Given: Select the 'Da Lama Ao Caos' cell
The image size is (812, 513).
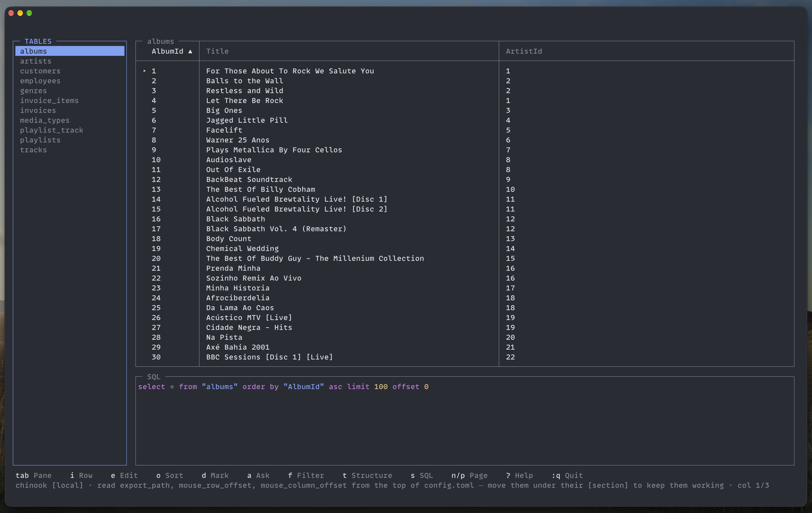Looking at the screenshot, I should pos(240,308).
